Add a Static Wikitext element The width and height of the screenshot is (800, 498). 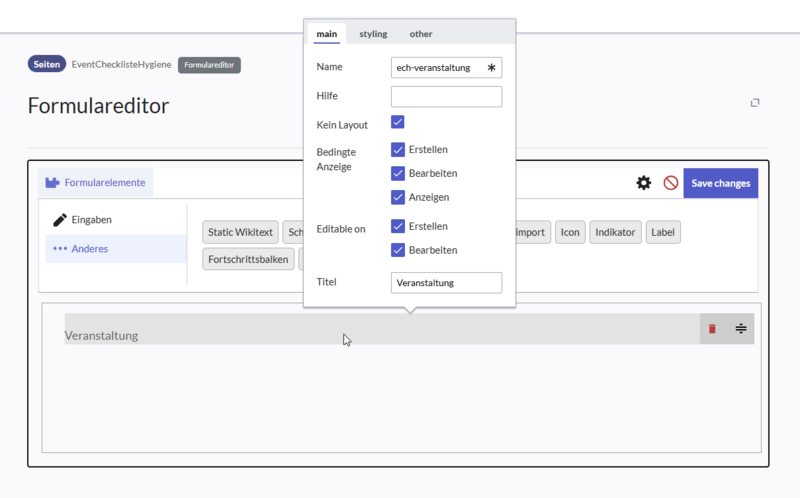pyautogui.click(x=240, y=232)
